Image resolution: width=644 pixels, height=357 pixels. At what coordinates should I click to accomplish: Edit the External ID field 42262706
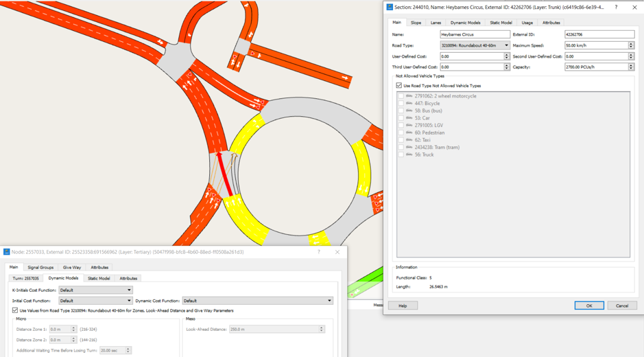coord(599,34)
